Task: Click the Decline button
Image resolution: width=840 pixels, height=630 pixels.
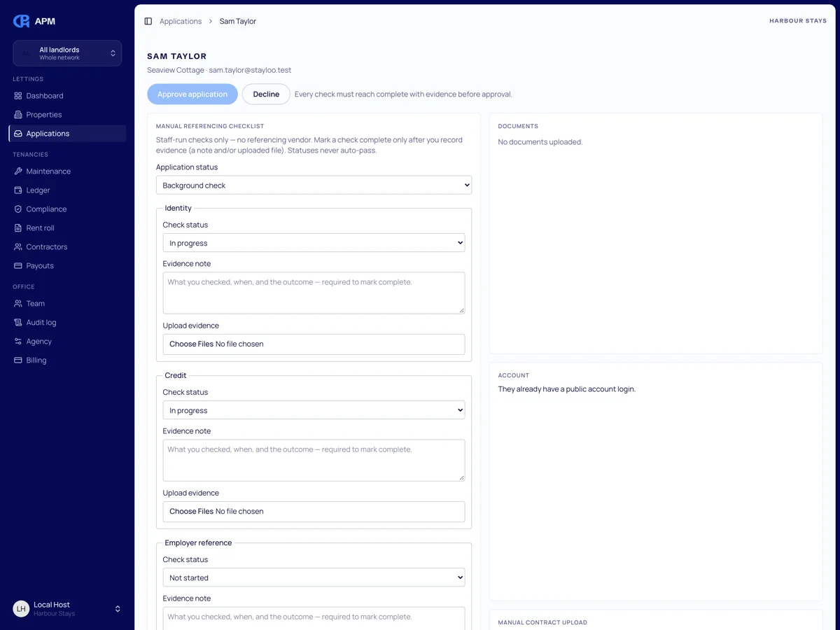Action: 266,94
